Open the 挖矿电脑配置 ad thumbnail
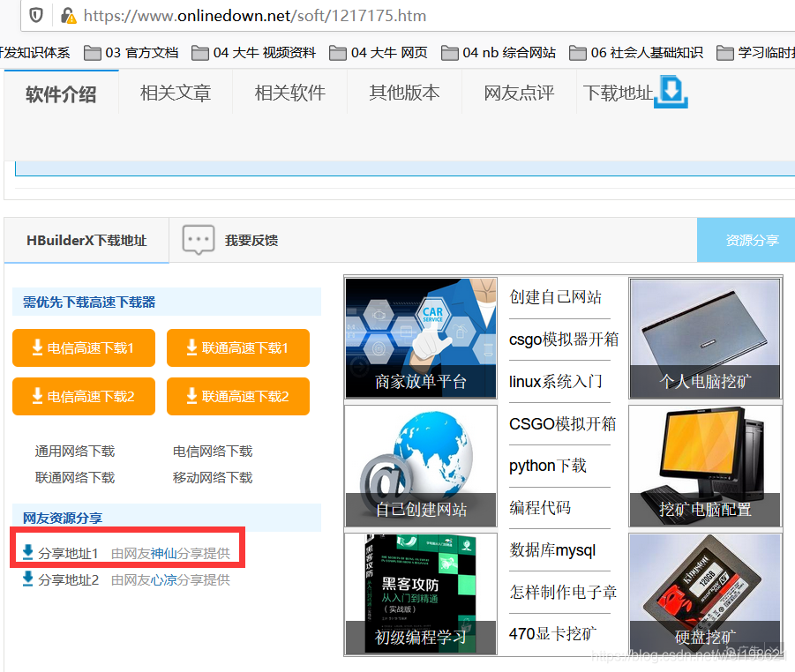795x672 pixels. click(x=705, y=466)
